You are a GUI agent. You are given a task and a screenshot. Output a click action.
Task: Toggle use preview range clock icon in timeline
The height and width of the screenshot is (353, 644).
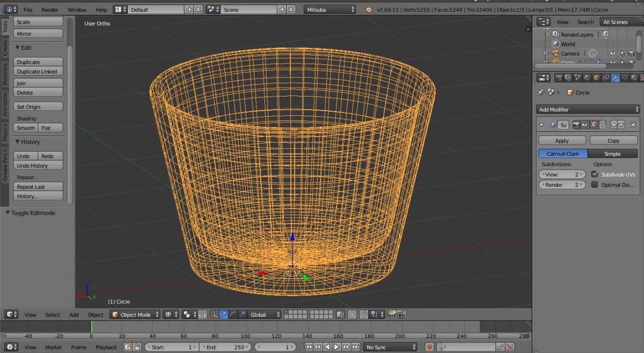tap(128, 347)
